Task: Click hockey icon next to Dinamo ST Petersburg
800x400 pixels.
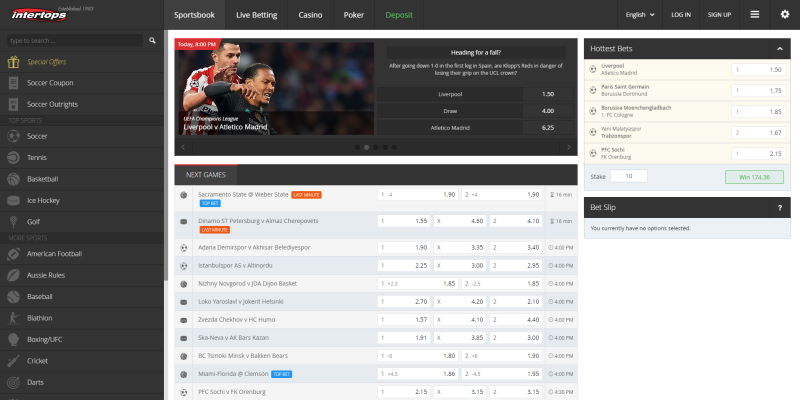Action: [184, 221]
